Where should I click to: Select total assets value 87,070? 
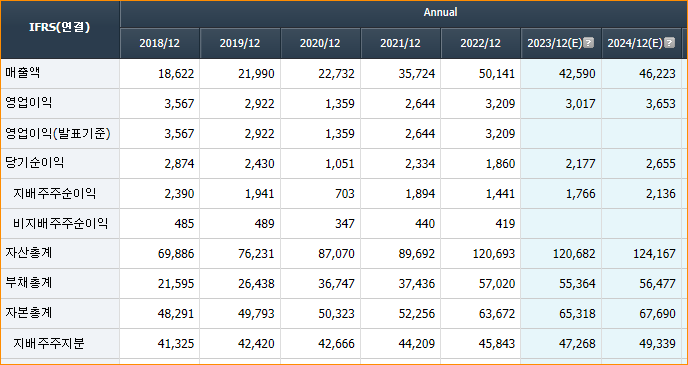coord(337,254)
